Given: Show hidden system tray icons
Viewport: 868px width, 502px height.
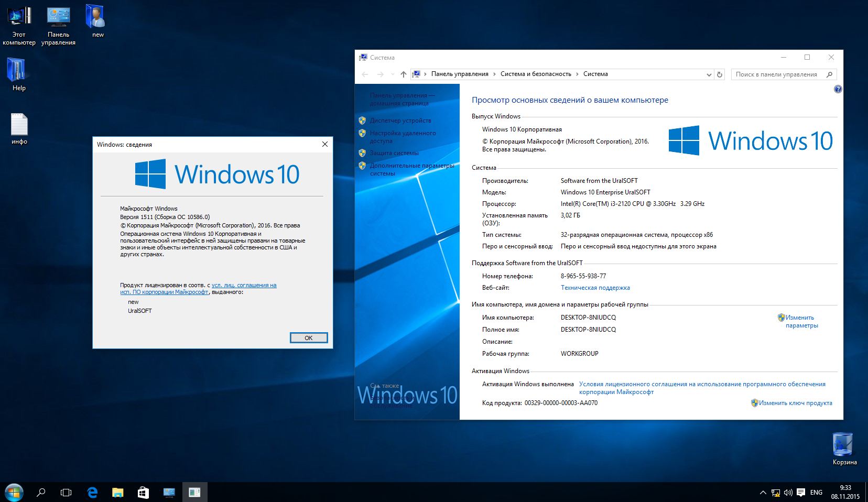Looking at the screenshot, I should (x=763, y=493).
